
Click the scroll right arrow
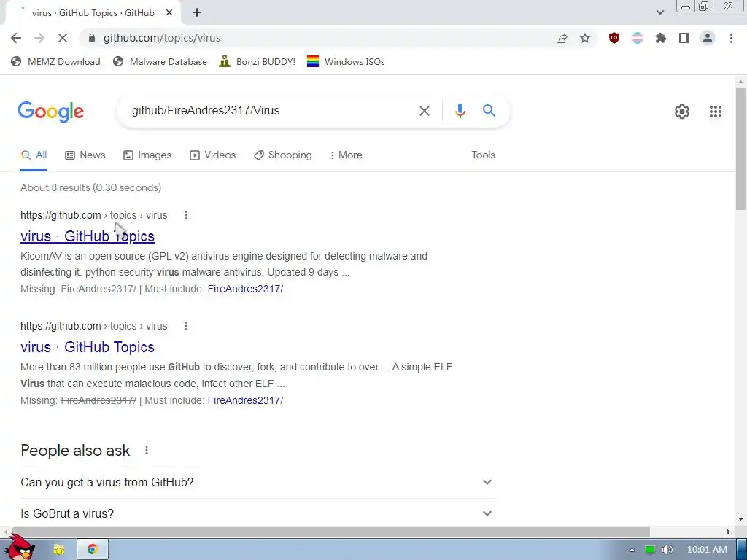tap(729, 532)
